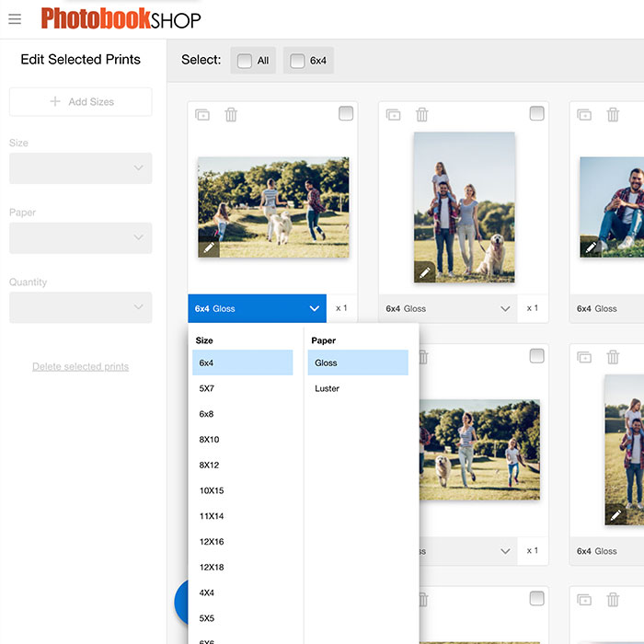Open the hamburger menu
Viewport: 644px width, 644px height.
[x=15, y=19]
